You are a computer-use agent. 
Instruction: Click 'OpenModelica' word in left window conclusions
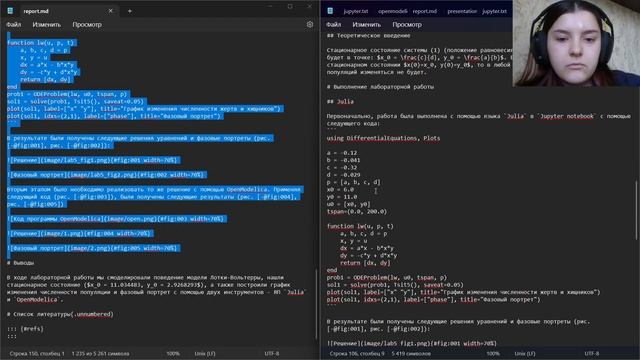pyautogui.click(x=36, y=300)
